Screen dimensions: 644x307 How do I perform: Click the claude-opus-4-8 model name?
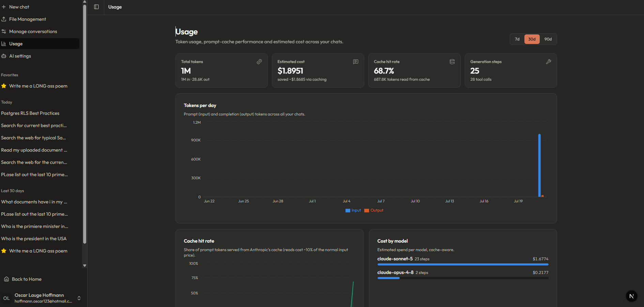point(395,273)
